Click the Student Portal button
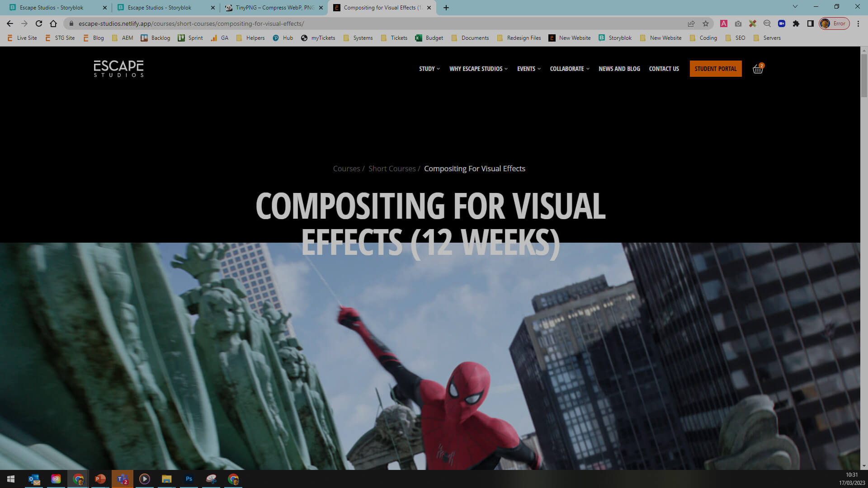The image size is (868, 488). pos(716,69)
